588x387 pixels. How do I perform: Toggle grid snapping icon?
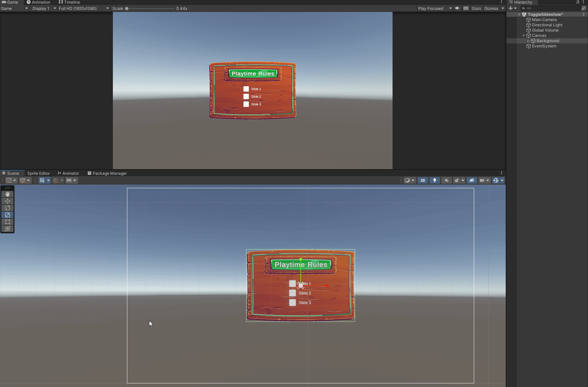pyautogui.click(x=56, y=180)
